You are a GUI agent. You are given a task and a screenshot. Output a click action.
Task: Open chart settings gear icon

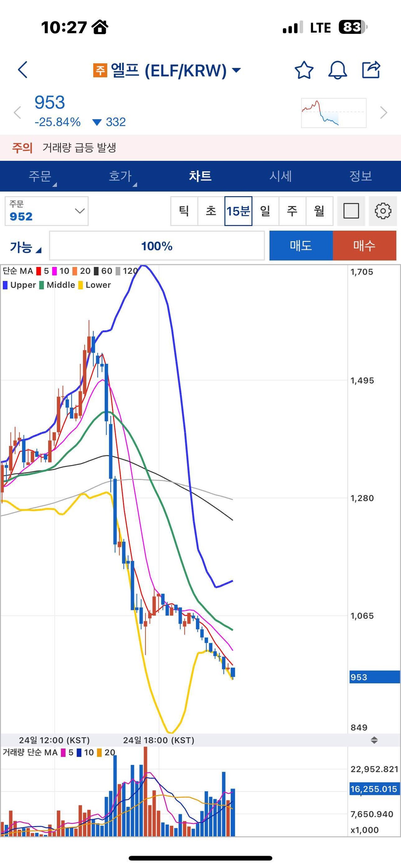[x=383, y=211]
